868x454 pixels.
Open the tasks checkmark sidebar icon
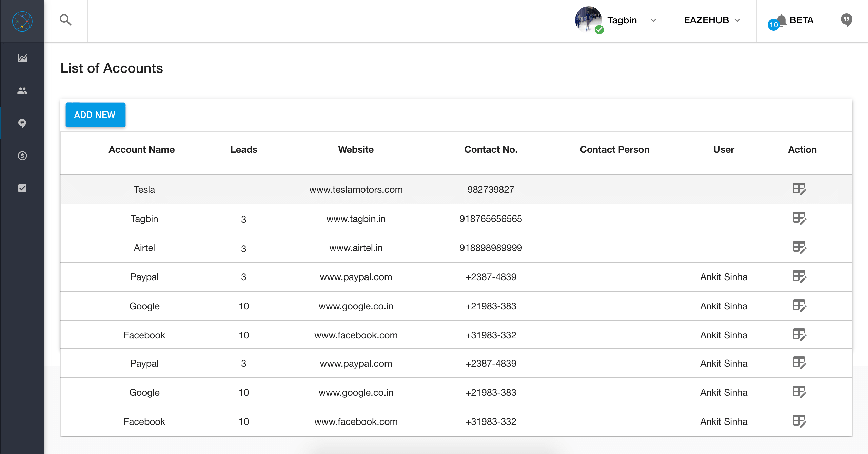coord(22,188)
